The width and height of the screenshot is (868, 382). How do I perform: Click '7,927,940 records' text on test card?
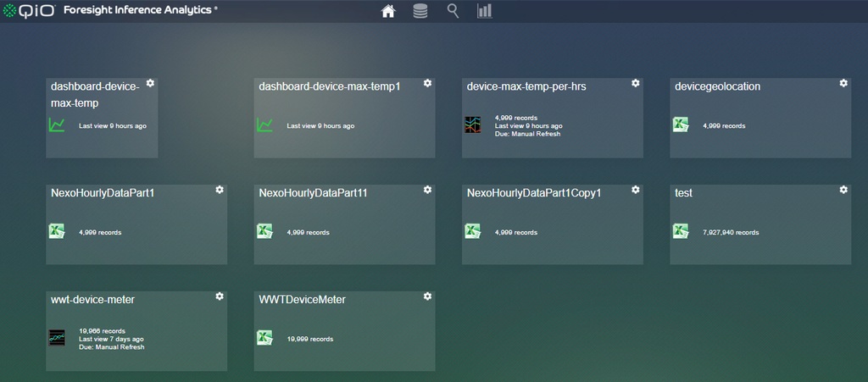(731, 232)
